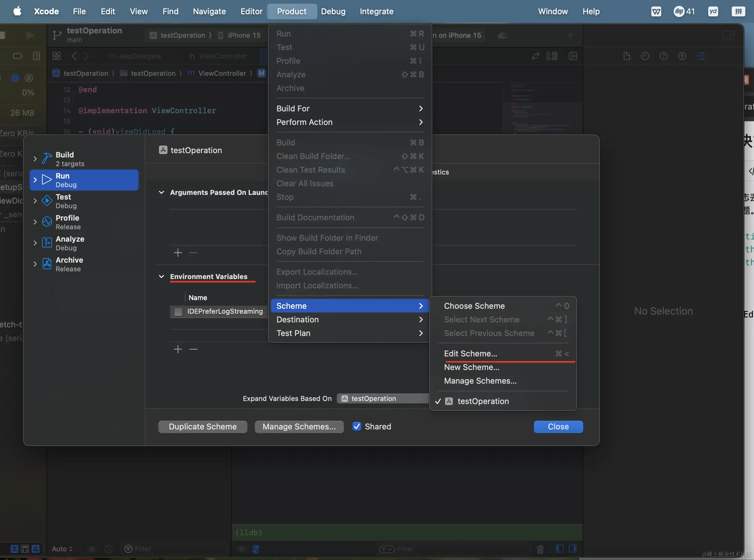Collapse Environment Variables section

(162, 276)
